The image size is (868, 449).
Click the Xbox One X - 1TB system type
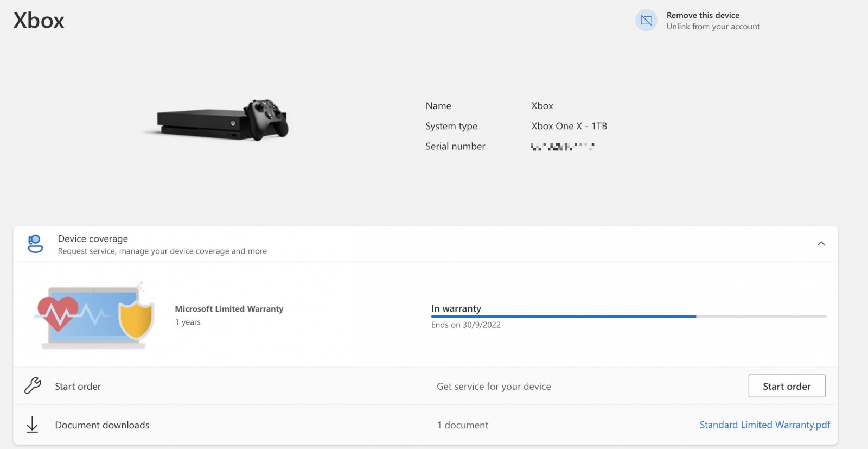(569, 126)
